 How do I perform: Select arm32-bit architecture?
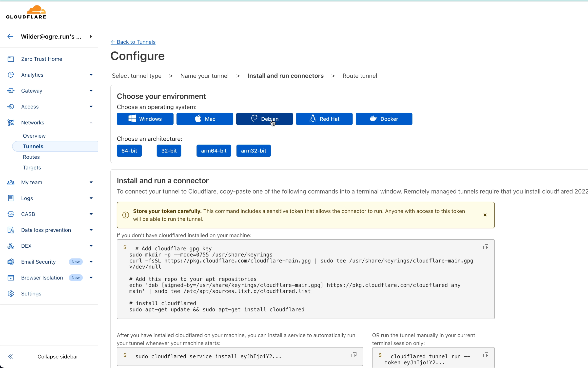point(254,151)
